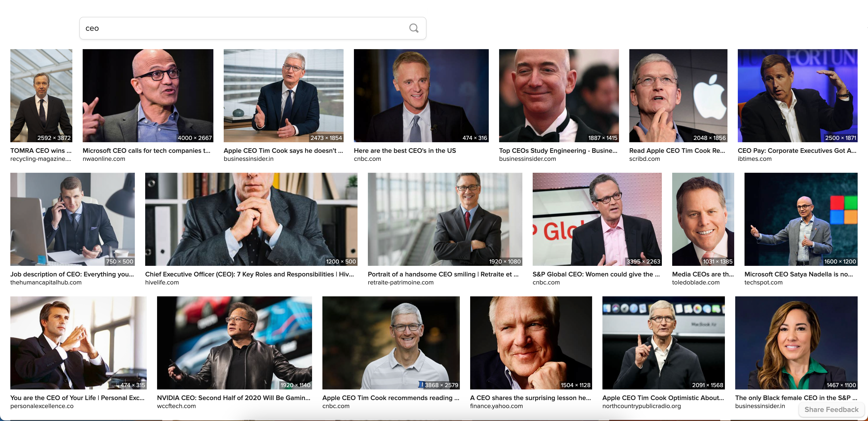This screenshot has height=421, width=868.
Task: Open the 'You are the CEO of Your Life' thumbnail
Action: click(x=78, y=343)
